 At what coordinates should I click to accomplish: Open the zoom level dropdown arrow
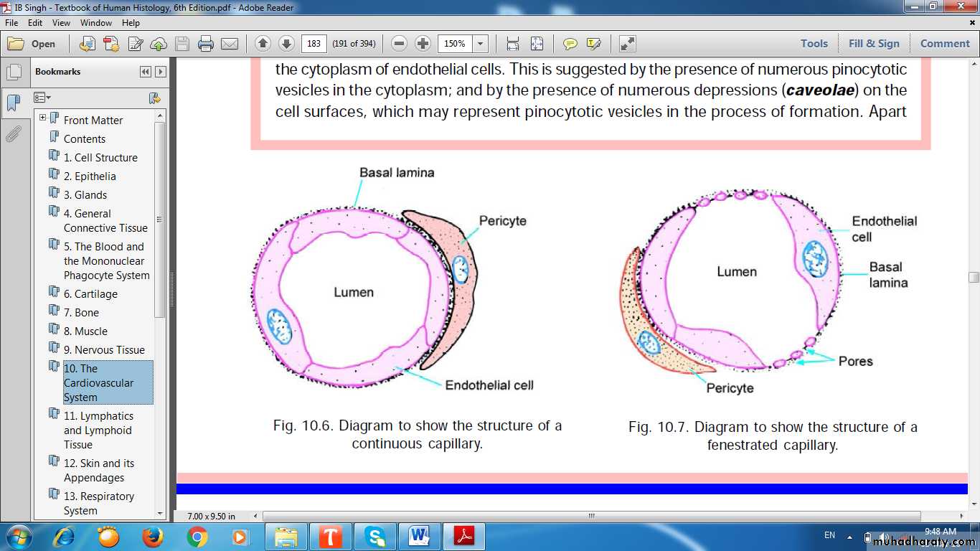coord(481,44)
